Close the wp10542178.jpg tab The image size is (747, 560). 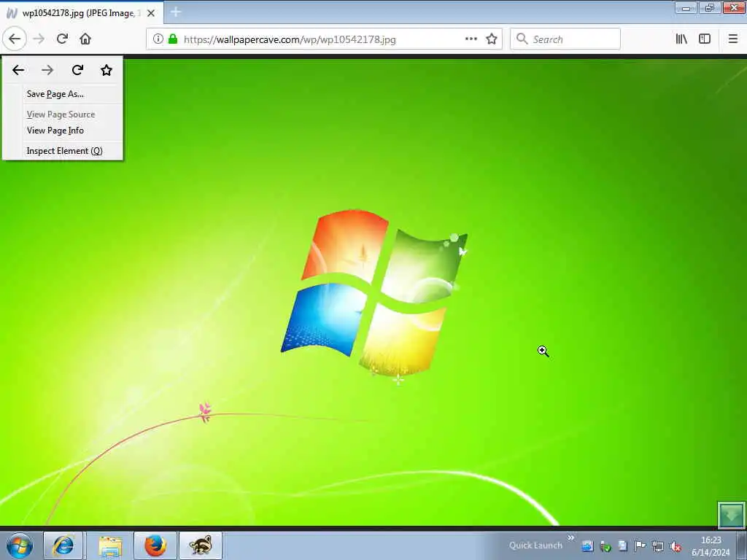coord(150,13)
